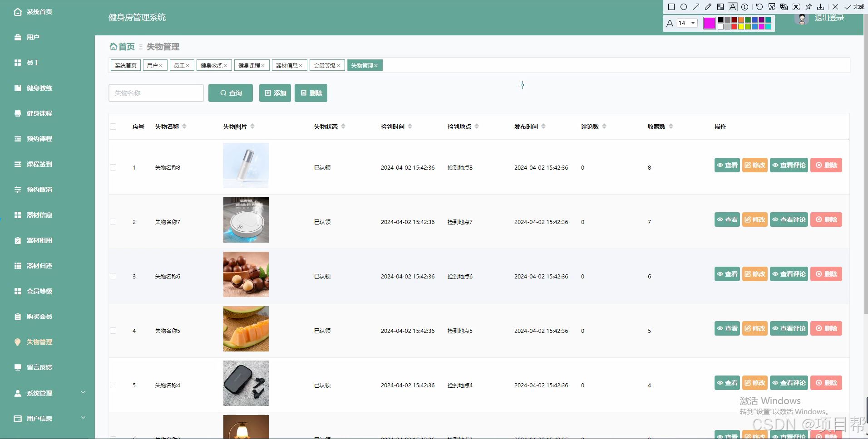Screen dimensions: 868x439
Task: Select the text annotation tool
Action: (733, 7)
